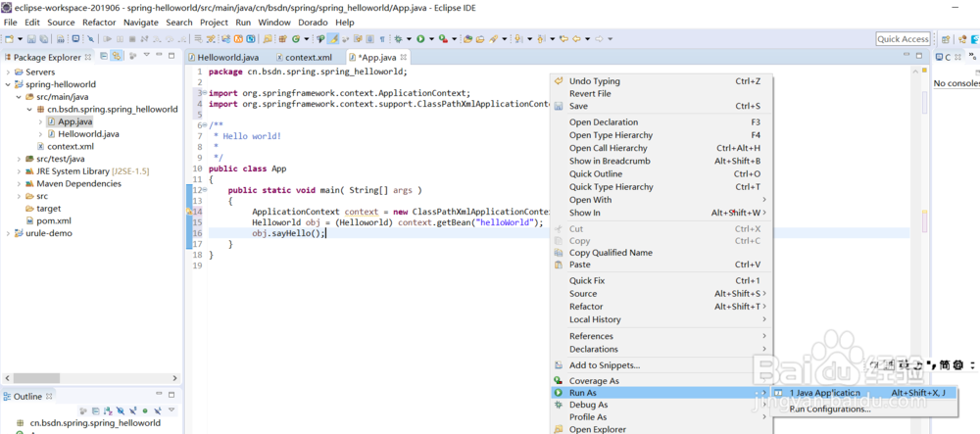The width and height of the screenshot is (980, 434).
Task: Click the Save All toolbar icon
Action: pos(44,39)
